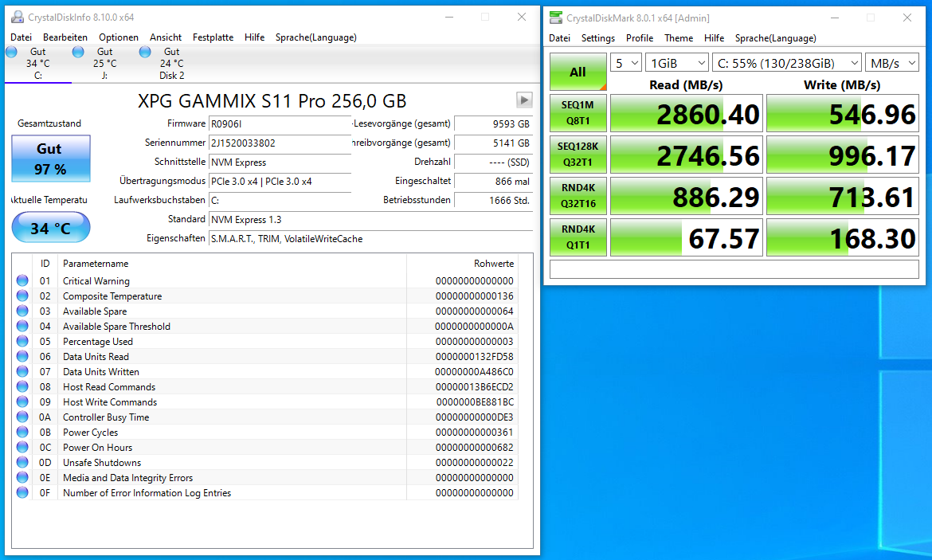Click the Unsafe Shutdowns status orb
The height and width of the screenshot is (560, 932).
22,463
